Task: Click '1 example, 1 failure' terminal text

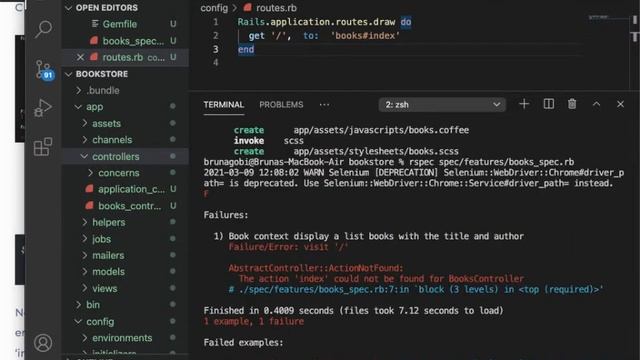Action: coord(253,321)
